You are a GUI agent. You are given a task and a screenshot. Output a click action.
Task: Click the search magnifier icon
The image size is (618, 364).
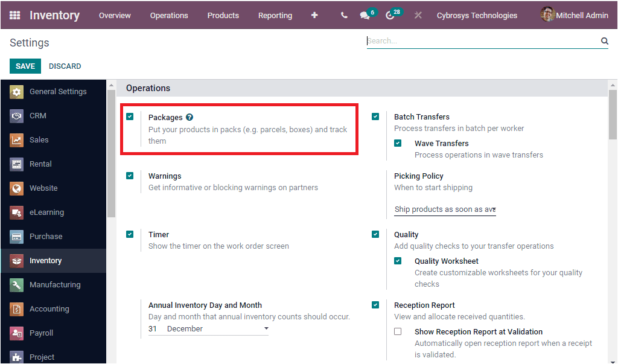pos(604,40)
